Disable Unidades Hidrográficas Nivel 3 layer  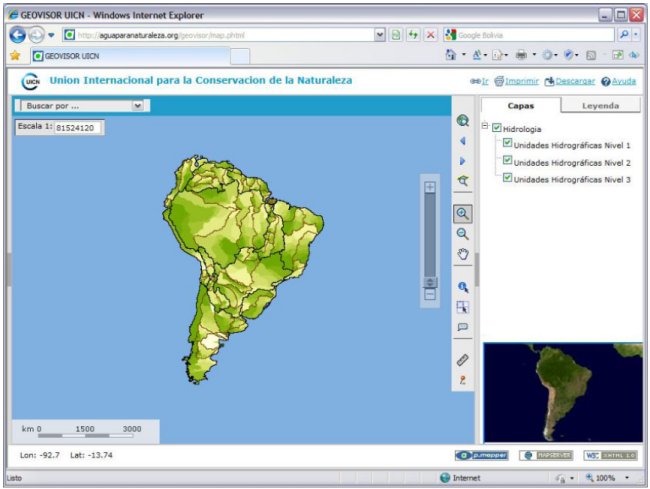pos(508,178)
